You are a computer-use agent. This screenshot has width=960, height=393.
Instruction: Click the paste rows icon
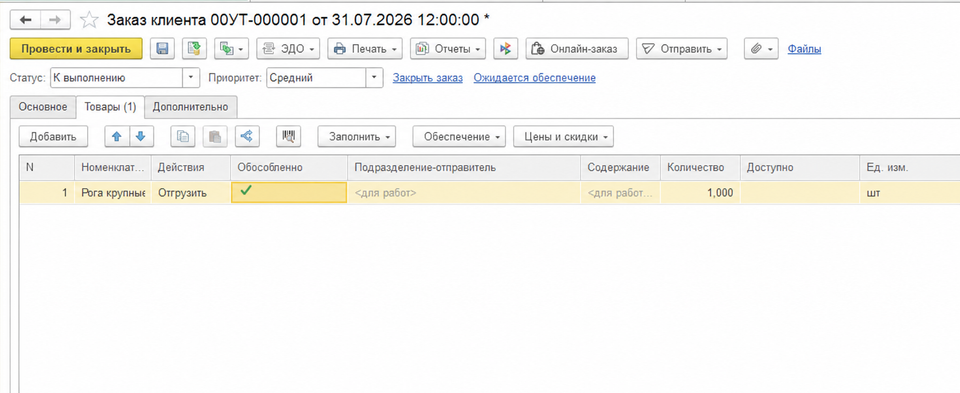215,137
